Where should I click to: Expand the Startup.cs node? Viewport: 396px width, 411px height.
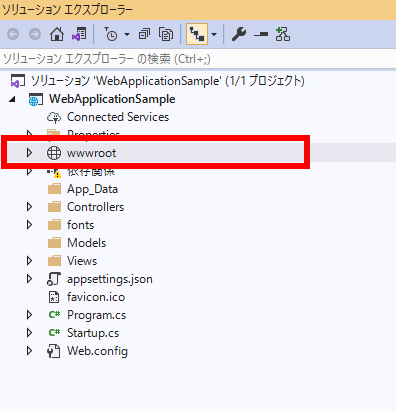coord(29,333)
